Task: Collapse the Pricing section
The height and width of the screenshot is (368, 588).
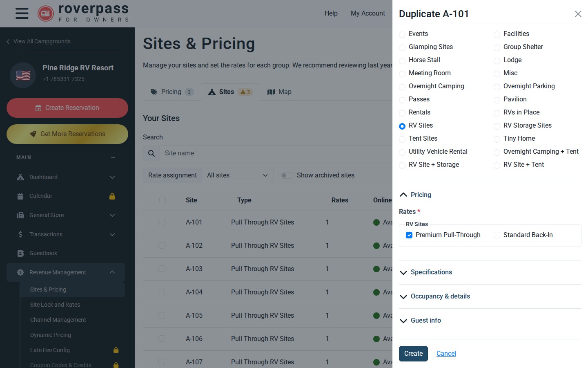Action: pyautogui.click(x=415, y=195)
